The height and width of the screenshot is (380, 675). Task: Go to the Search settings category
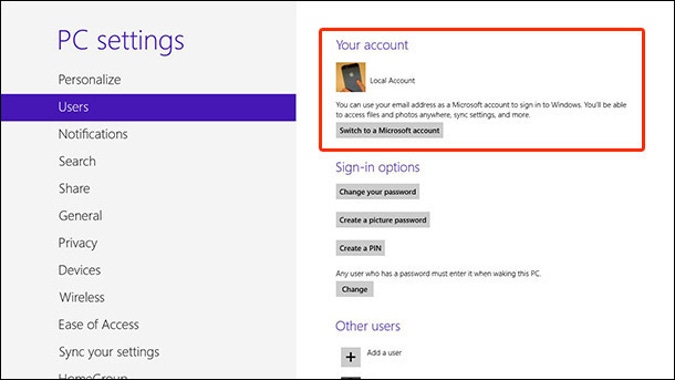pyautogui.click(x=77, y=161)
